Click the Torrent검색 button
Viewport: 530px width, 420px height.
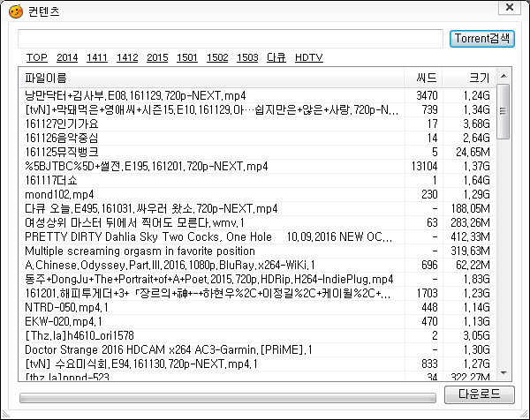(x=482, y=39)
